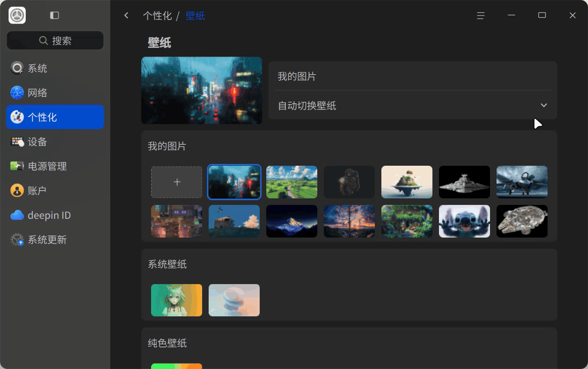The height and width of the screenshot is (369, 588).
Task: Select the sunset power lines wallpaper
Action: coord(349,221)
